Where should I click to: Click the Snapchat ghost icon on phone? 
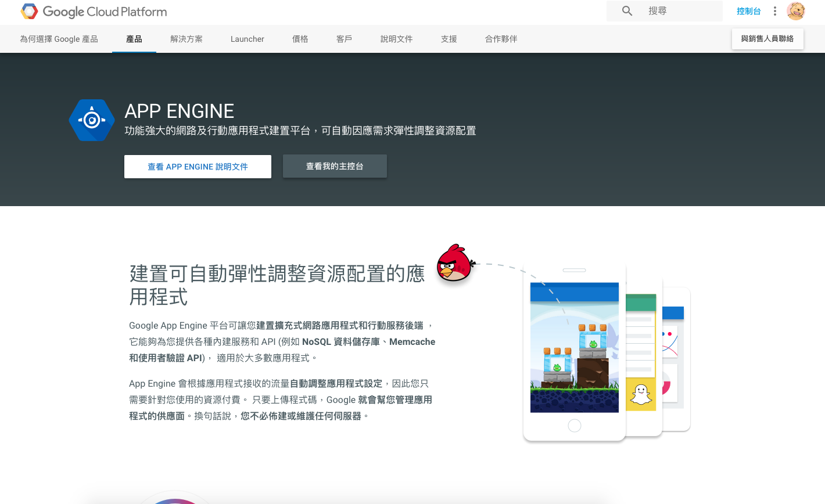pos(641,394)
